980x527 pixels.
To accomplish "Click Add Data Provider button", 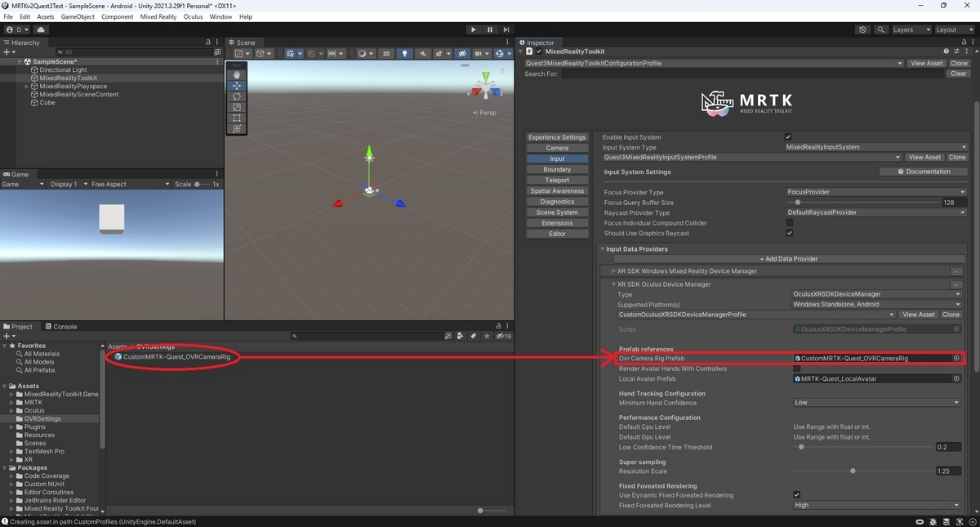I will click(x=788, y=259).
